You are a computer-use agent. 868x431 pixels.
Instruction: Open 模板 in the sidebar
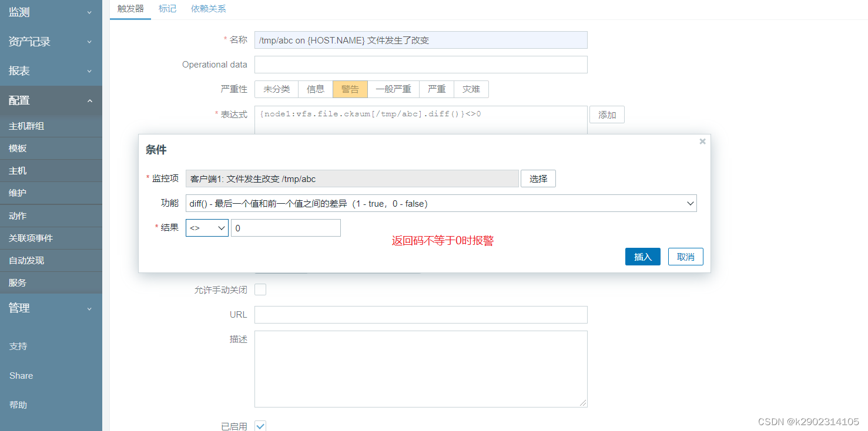[x=51, y=149]
